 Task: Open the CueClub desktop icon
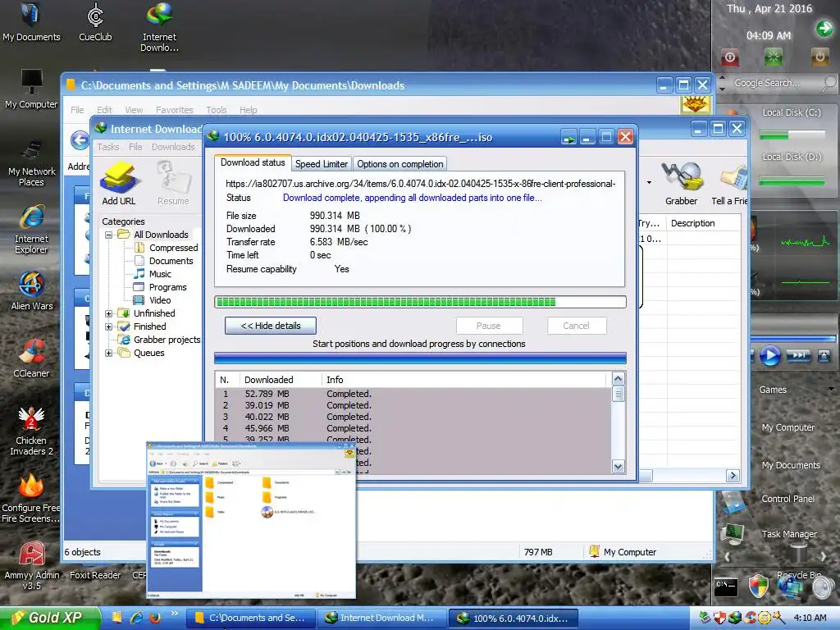click(x=95, y=22)
